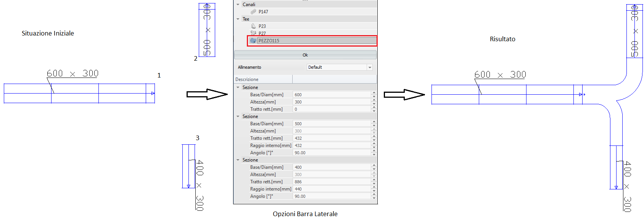644x223 pixels.
Task: Increase the Base/Diam 400 value with up arrow
Action: 374,165
